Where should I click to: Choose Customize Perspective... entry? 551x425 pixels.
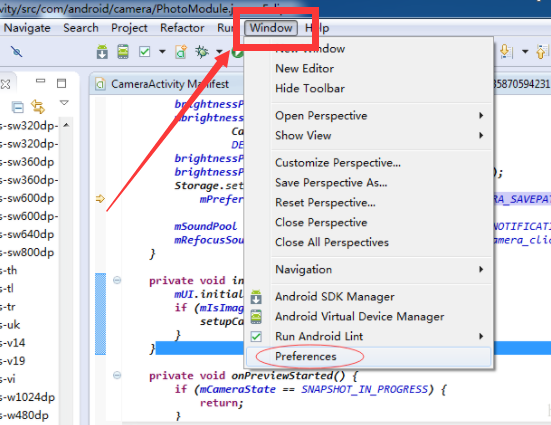(x=369, y=163)
